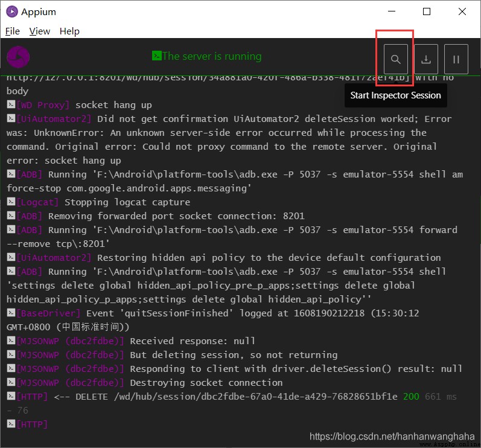Click log icon beside 'Stopping logcat capture'
The width and height of the screenshot is (481, 448).
11,202
